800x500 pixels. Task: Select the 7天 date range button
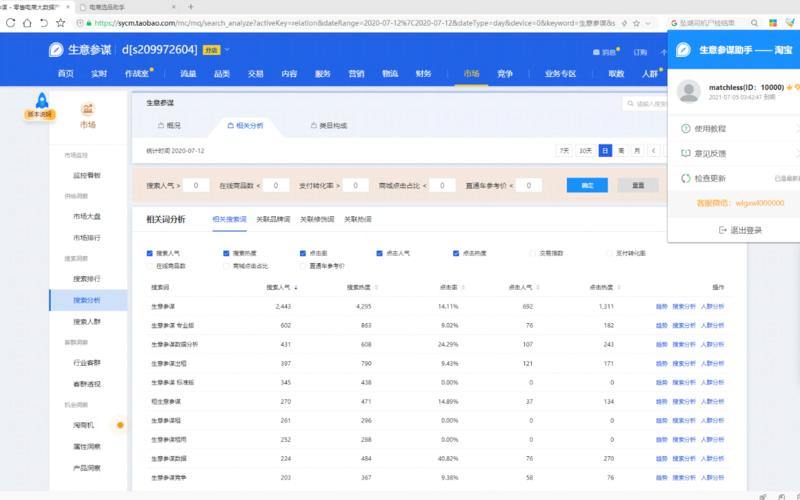[x=564, y=151]
